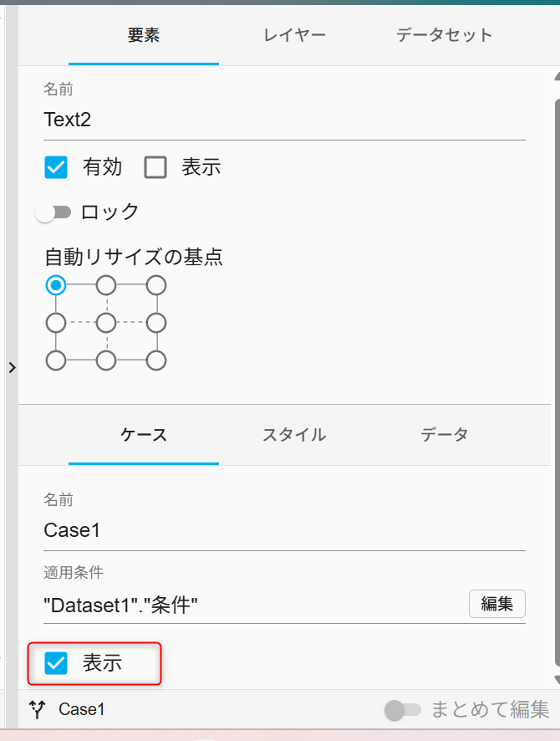Screen dimensions: 560x741
Task: Uncheck the Case1 表示 checkbox
Action: (x=56, y=663)
